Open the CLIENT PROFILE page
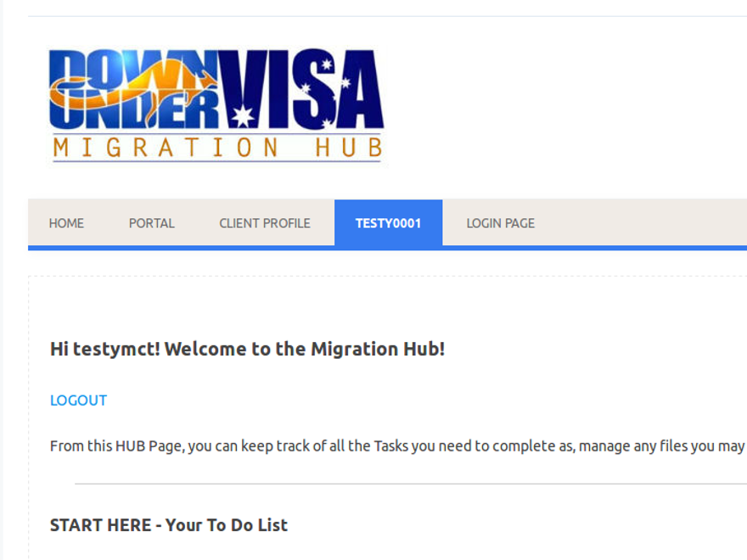The height and width of the screenshot is (560, 747). 265,223
